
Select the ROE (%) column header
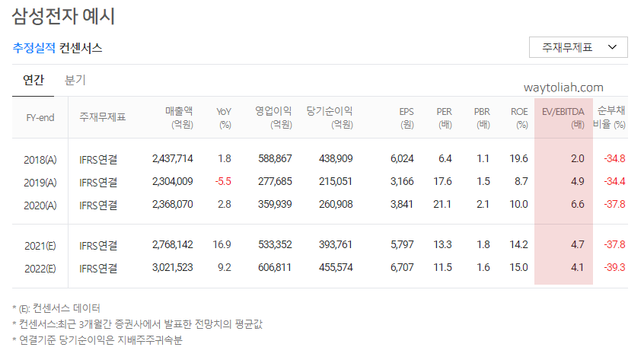tap(520, 118)
